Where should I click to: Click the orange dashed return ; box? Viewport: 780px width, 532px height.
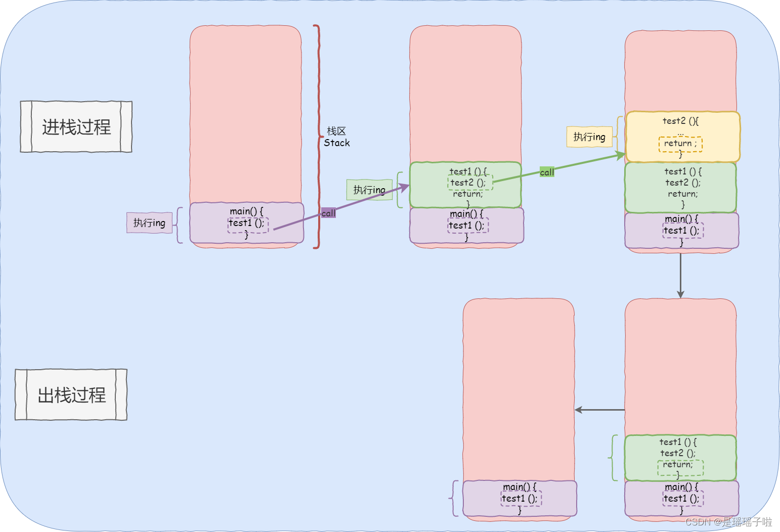pyautogui.click(x=680, y=144)
